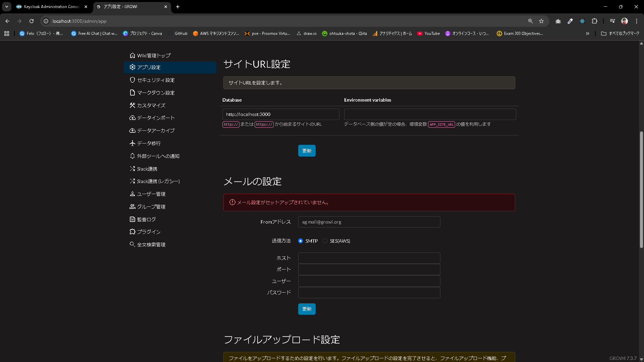This screenshot has width=644, height=362.
Task: Click the page vertical scrollbar thumb
Action: point(641,189)
